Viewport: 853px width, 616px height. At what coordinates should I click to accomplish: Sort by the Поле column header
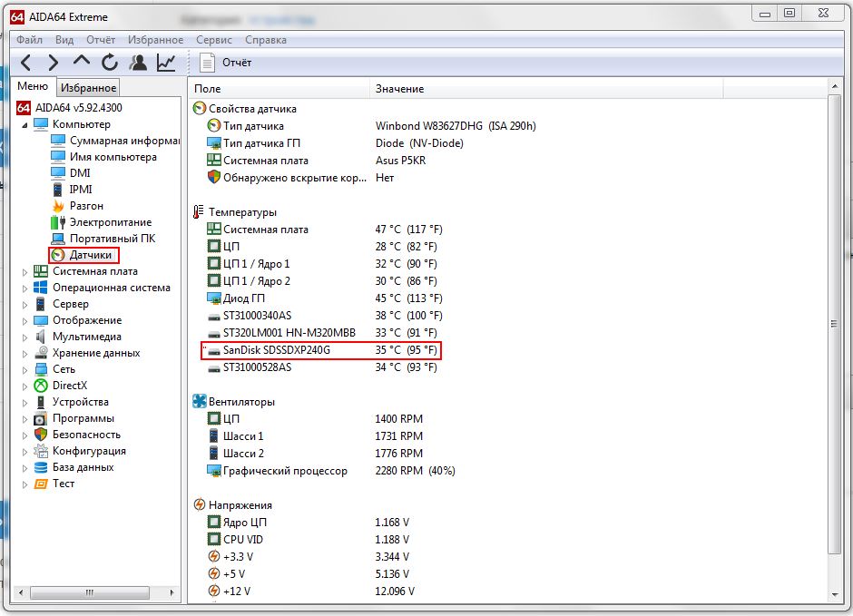[279, 89]
